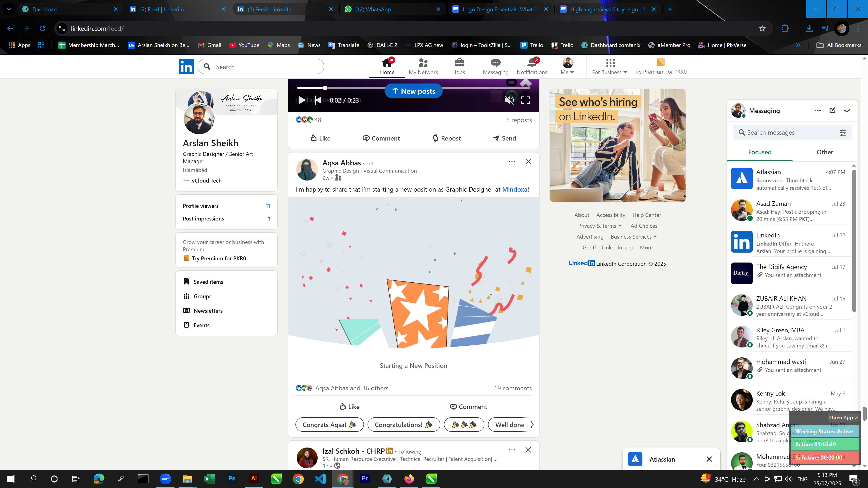This screenshot has width=868, height=488.
Task: Comment on Aqsa Abbas's post
Action: pyautogui.click(x=468, y=406)
